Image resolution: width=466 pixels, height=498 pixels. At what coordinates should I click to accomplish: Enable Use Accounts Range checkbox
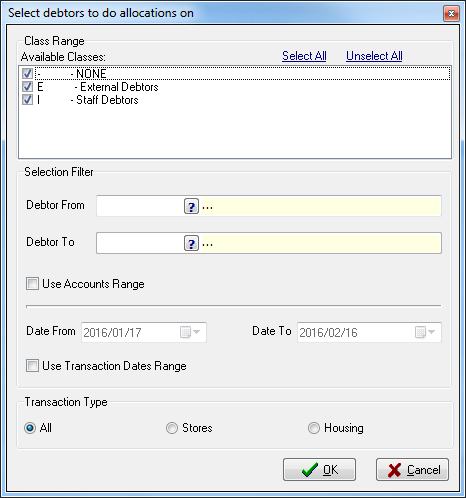[x=32, y=284]
